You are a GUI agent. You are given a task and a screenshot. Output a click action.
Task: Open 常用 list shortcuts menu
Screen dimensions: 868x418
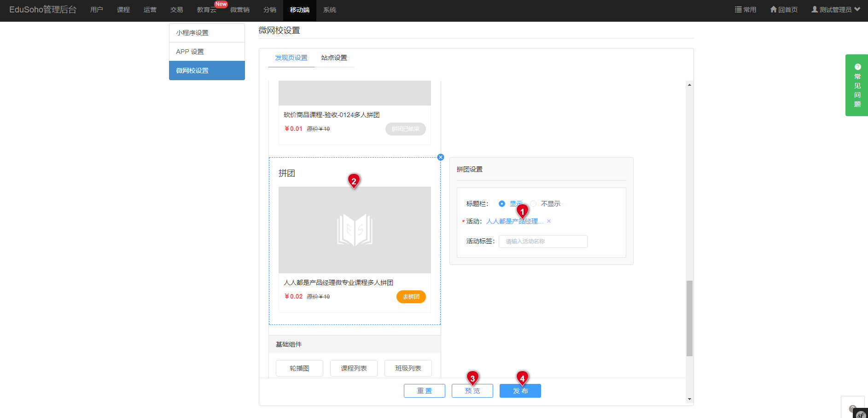(x=746, y=10)
